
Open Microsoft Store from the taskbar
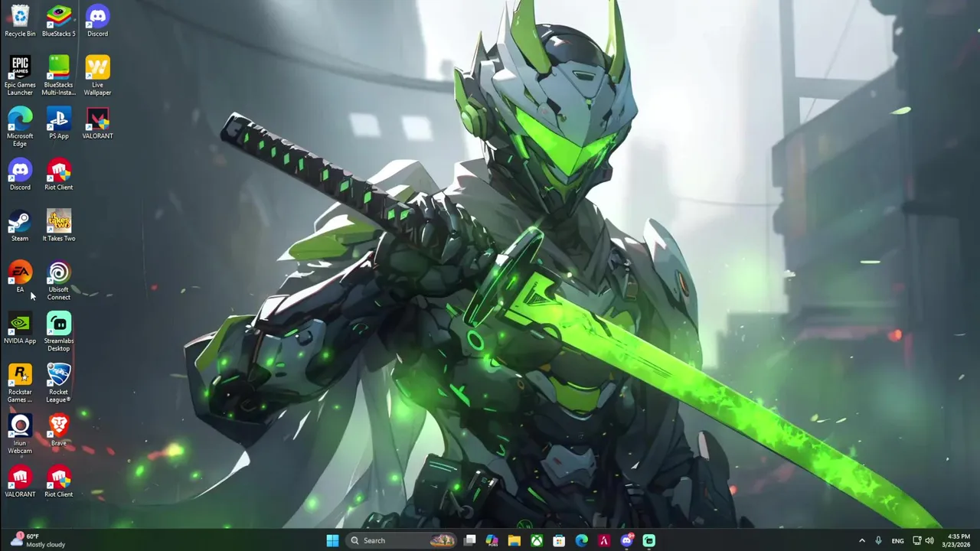(x=559, y=540)
